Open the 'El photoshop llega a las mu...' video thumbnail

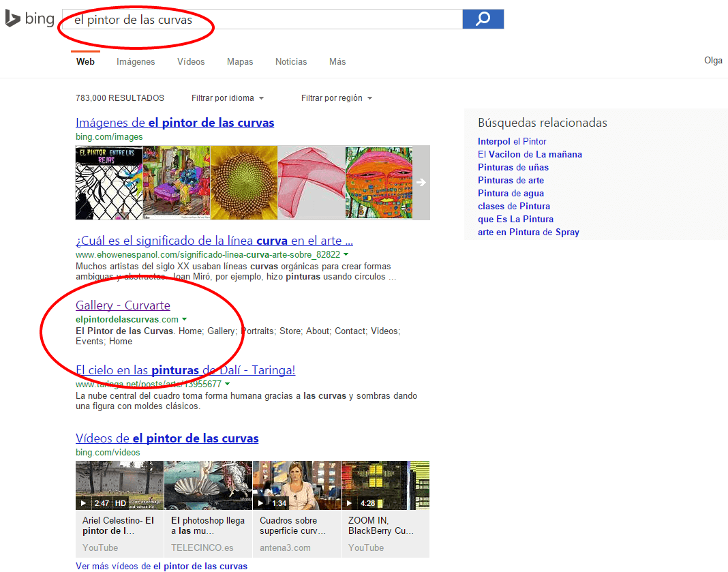pos(208,485)
